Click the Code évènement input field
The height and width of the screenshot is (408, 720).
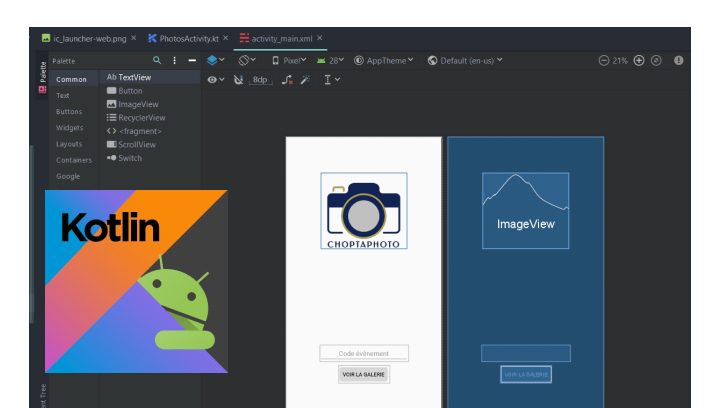point(364,353)
